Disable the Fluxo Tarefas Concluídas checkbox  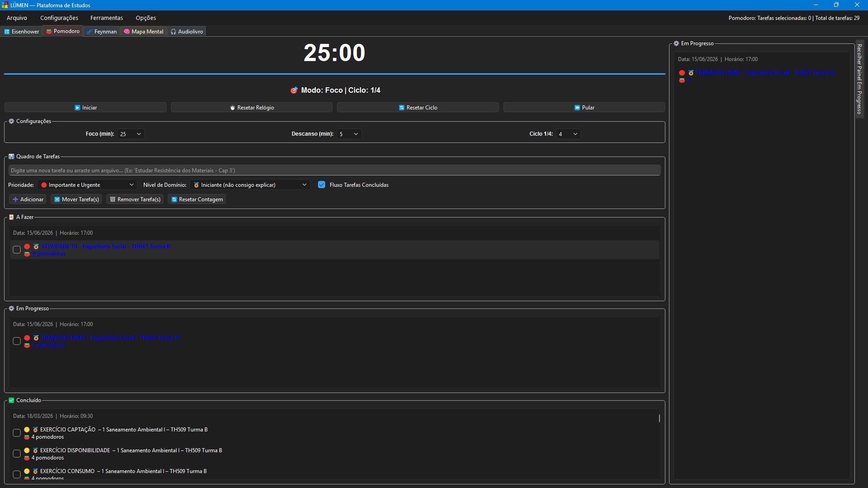point(322,185)
